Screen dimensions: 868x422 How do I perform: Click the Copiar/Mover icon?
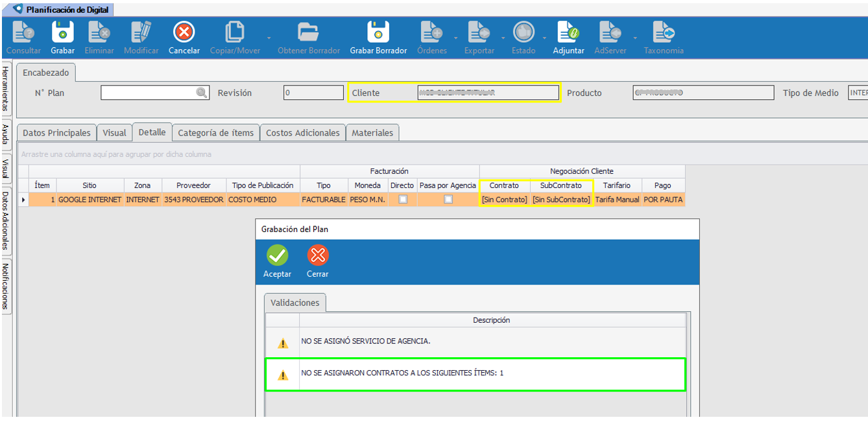(234, 32)
